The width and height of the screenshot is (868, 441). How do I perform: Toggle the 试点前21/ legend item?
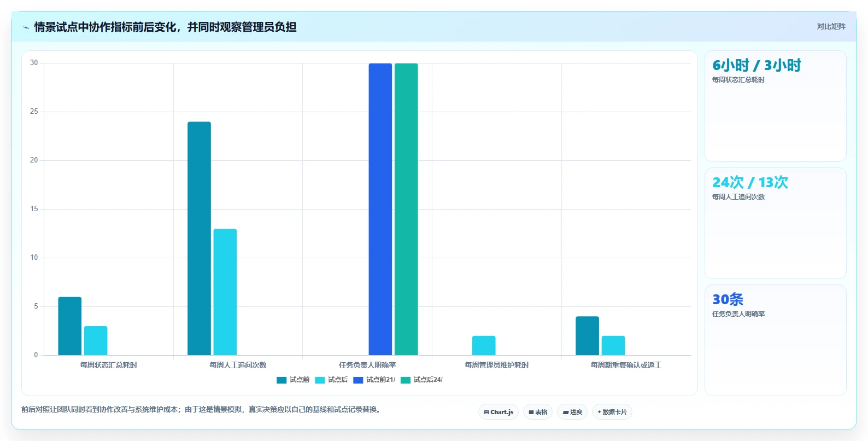point(374,380)
